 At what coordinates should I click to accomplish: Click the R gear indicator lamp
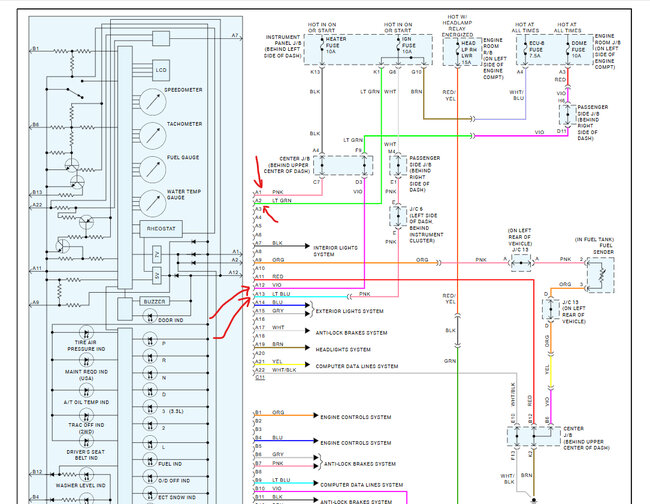(150, 356)
